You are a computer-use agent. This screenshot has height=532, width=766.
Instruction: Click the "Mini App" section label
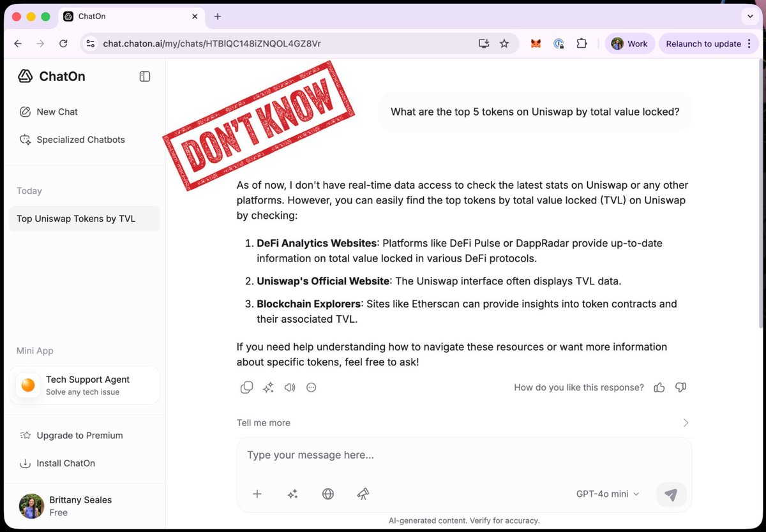[35, 351]
